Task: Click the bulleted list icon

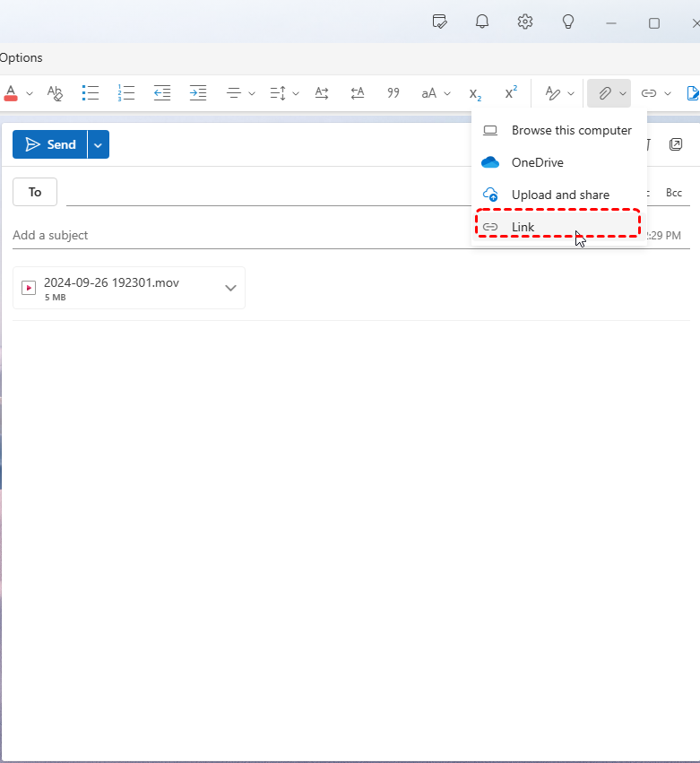Action: [x=90, y=92]
